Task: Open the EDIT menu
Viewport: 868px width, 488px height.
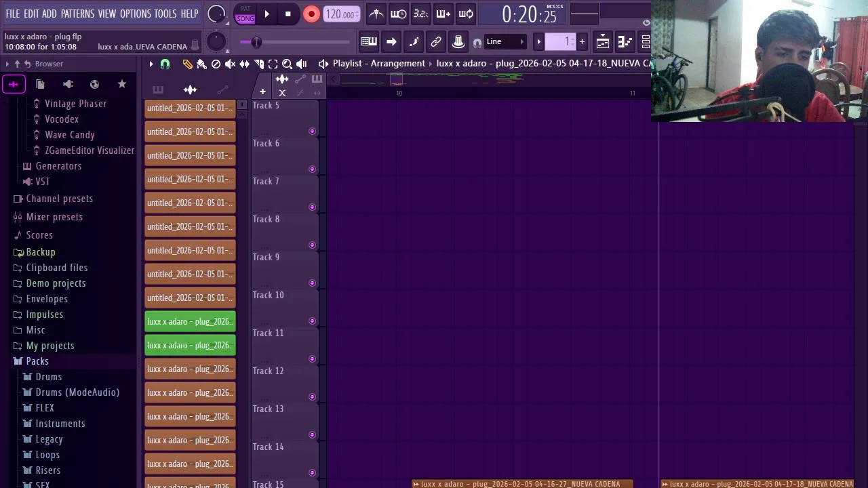Action: coord(31,14)
